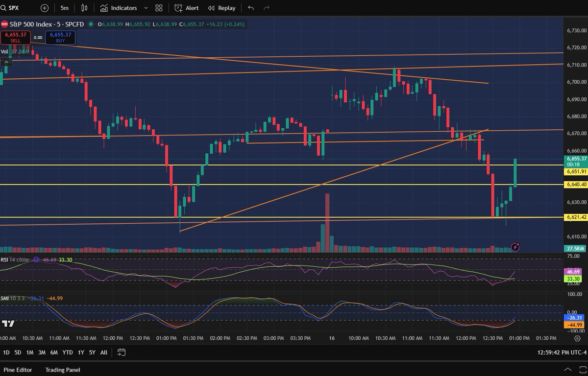Set range to 1Y
The width and height of the screenshot is (588, 376).
point(81,352)
